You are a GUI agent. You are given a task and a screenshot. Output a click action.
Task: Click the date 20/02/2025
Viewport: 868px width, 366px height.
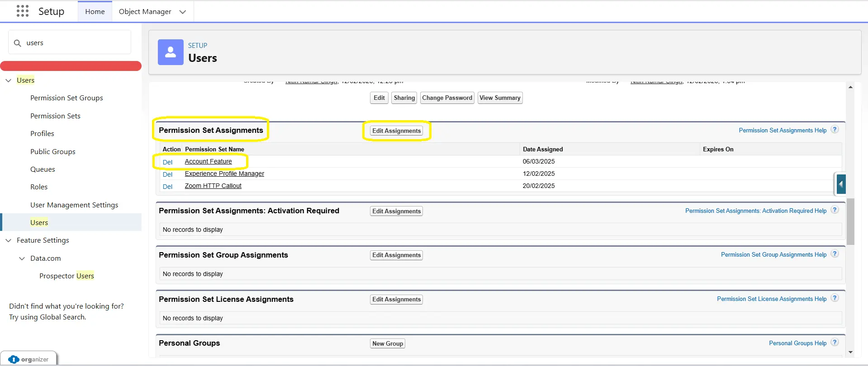539,186
